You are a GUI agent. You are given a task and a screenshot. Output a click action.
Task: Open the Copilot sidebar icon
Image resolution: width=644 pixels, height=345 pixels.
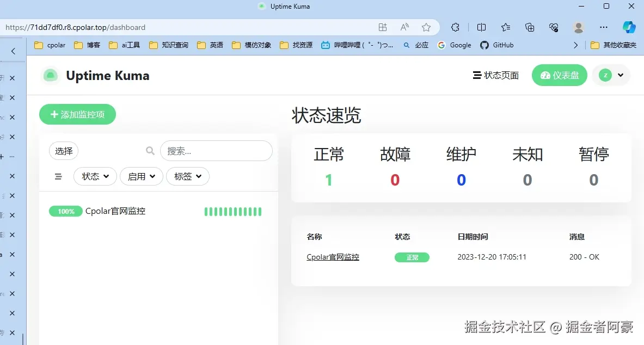coord(629,28)
